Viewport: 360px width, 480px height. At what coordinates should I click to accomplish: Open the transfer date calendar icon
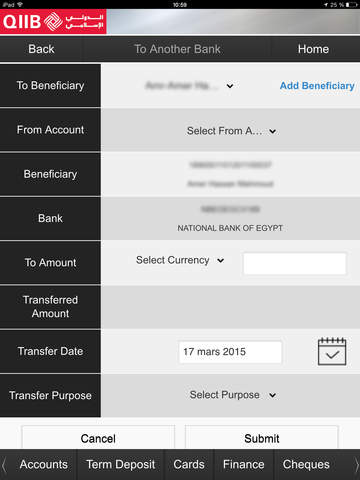pyautogui.click(x=332, y=351)
